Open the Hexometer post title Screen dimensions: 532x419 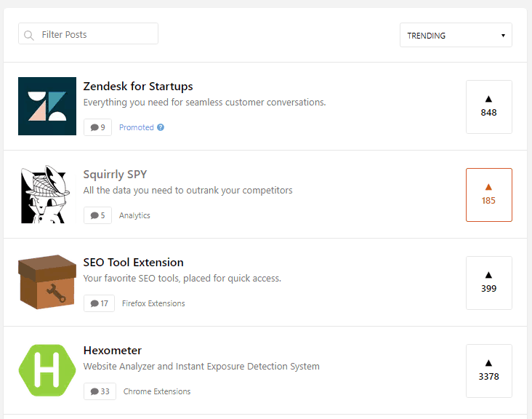(x=113, y=351)
